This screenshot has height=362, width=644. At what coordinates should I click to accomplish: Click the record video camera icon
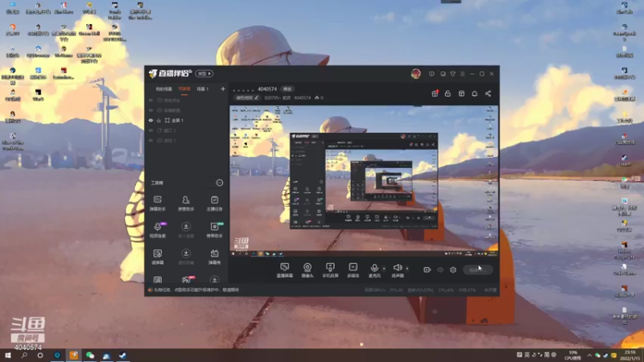[x=427, y=269]
